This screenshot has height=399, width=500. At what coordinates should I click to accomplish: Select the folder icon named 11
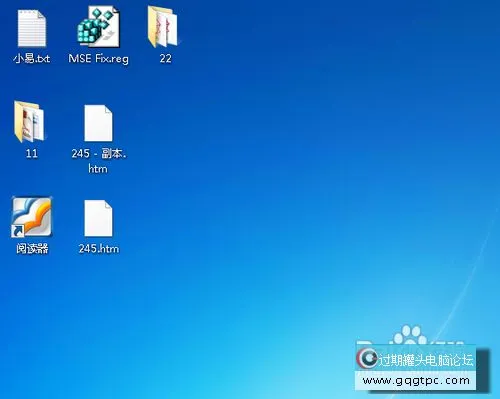pos(29,122)
